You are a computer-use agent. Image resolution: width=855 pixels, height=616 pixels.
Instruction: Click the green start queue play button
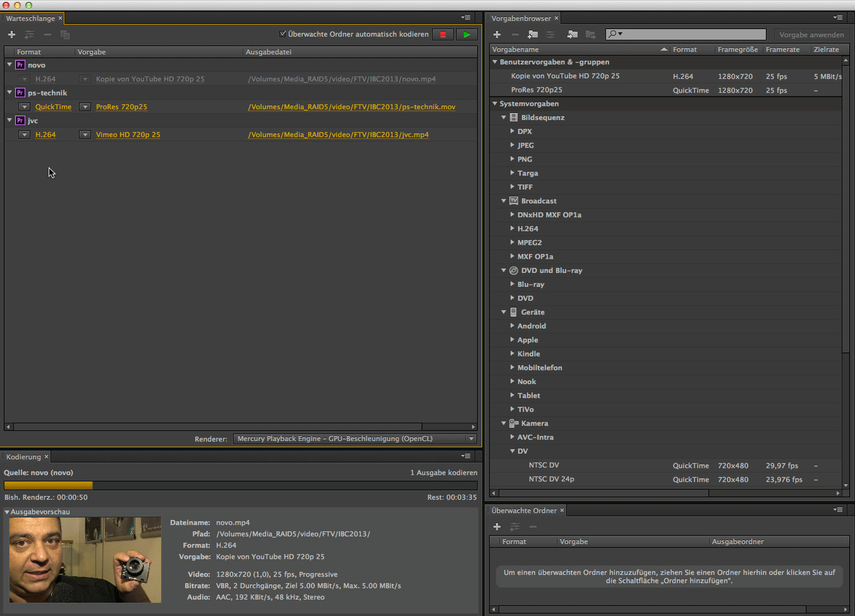pos(466,35)
